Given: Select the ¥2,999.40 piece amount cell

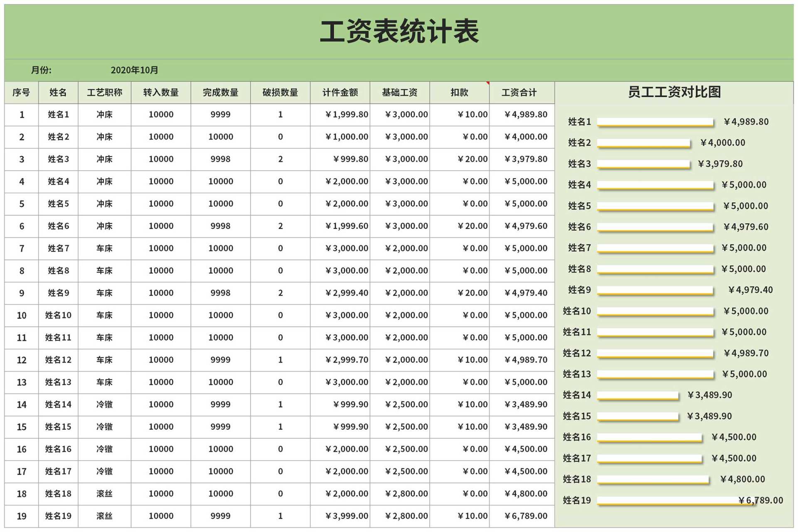Looking at the screenshot, I should point(340,293).
